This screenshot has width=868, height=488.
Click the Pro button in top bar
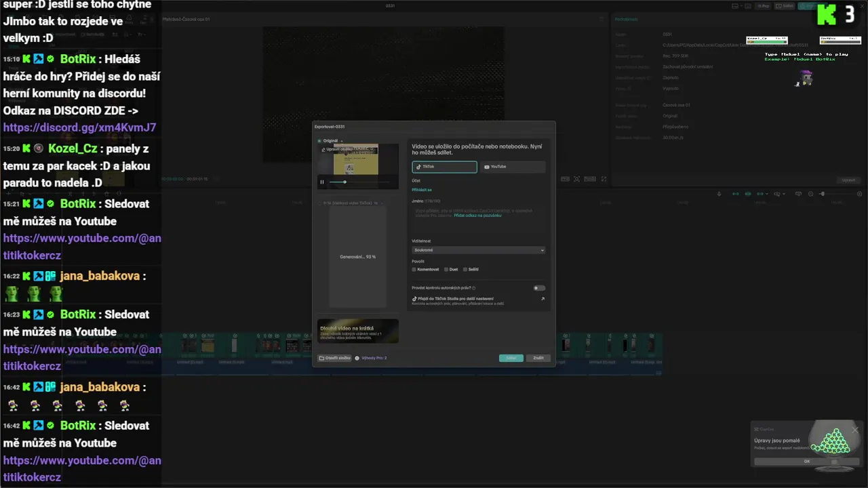(x=764, y=5)
